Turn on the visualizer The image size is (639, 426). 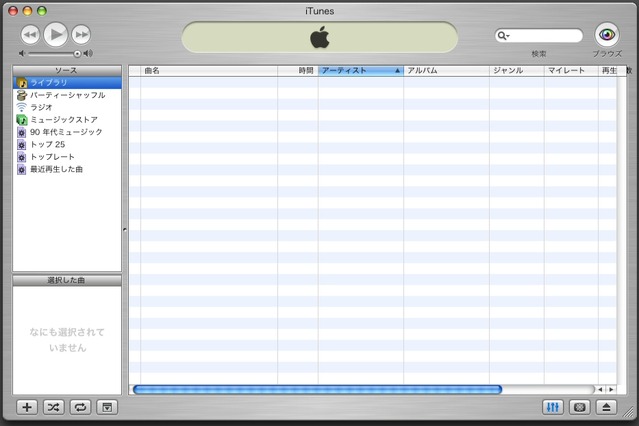580,407
